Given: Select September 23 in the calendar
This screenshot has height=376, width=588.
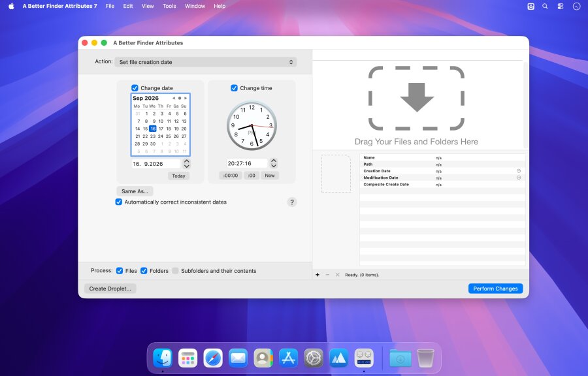Looking at the screenshot, I should [153, 136].
